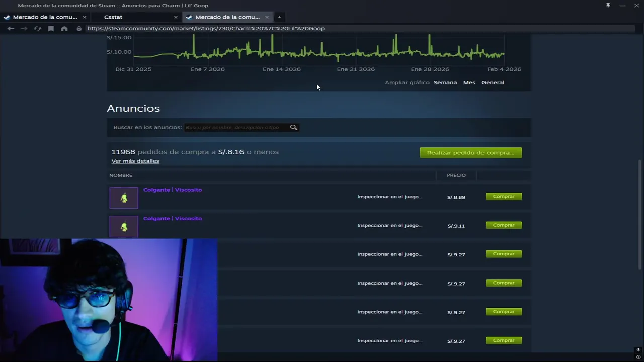This screenshot has height=362, width=644.
Task: Close the Csstat tab
Action: coord(176,17)
